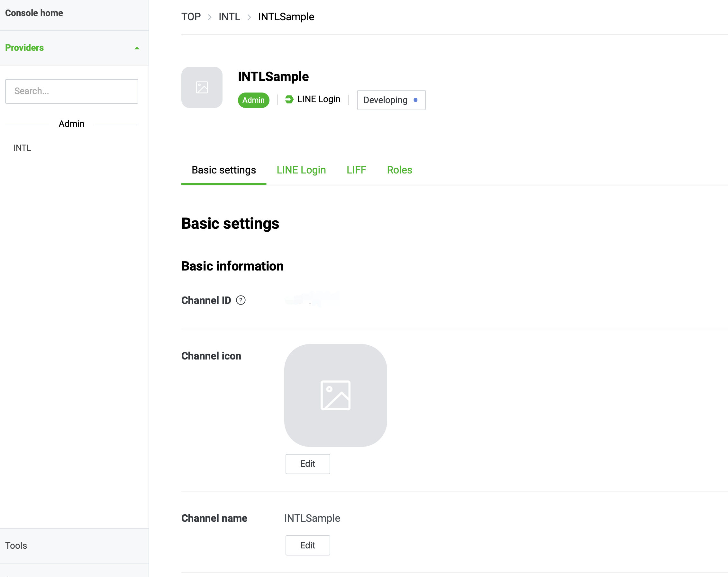Viewport: 728px width, 577px height.
Task: Click the INTLSample channel icon placeholder
Action: pos(336,395)
